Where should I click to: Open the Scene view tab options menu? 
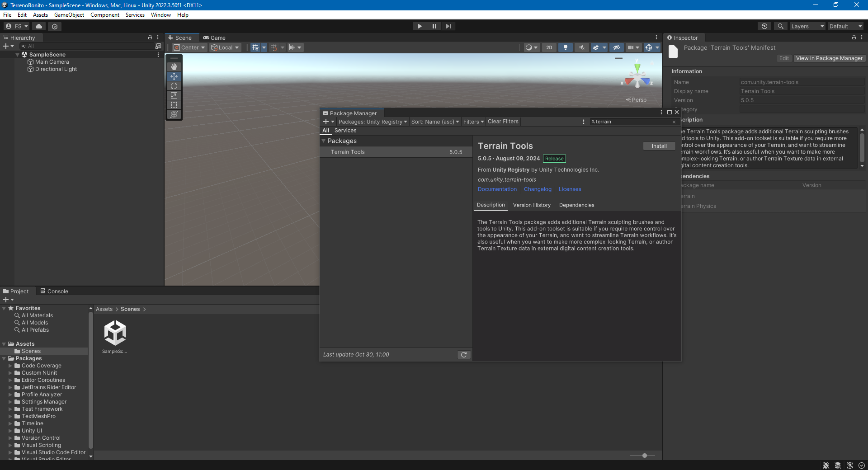(x=656, y=38)
